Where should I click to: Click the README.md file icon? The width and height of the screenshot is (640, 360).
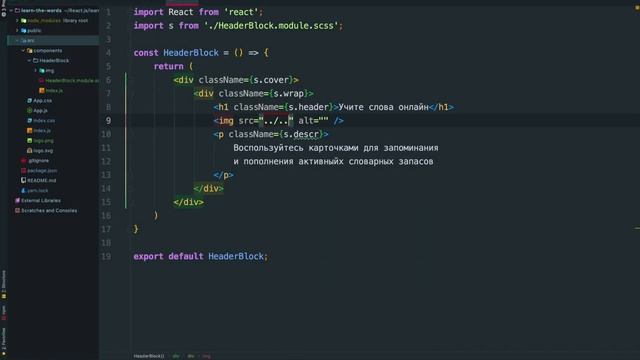point(24,180)
